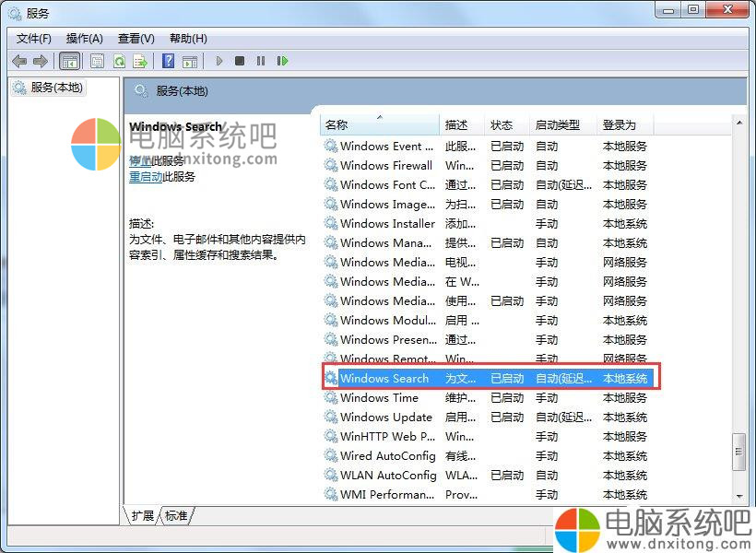Select the Windows Time service name

(x=379, y=398)
